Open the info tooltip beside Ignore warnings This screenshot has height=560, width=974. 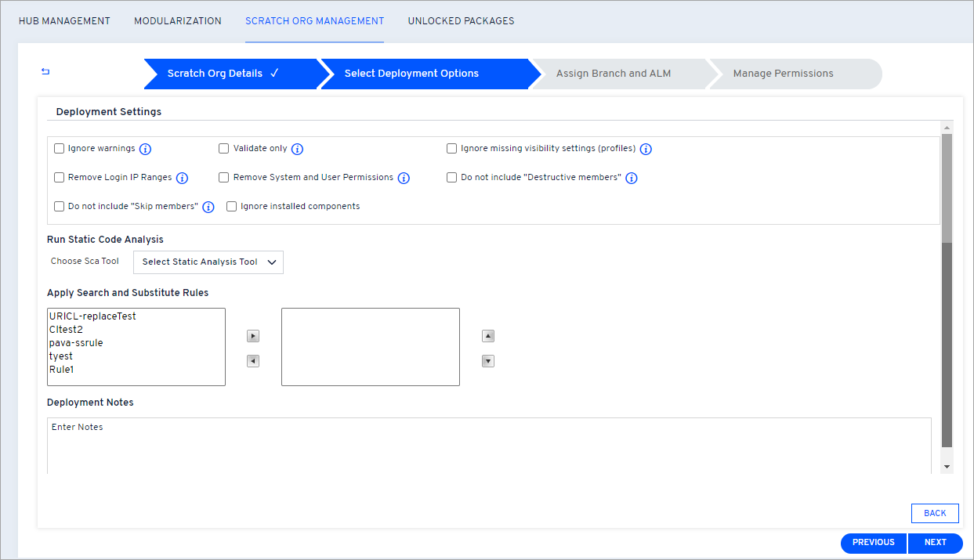pos(146,148)
